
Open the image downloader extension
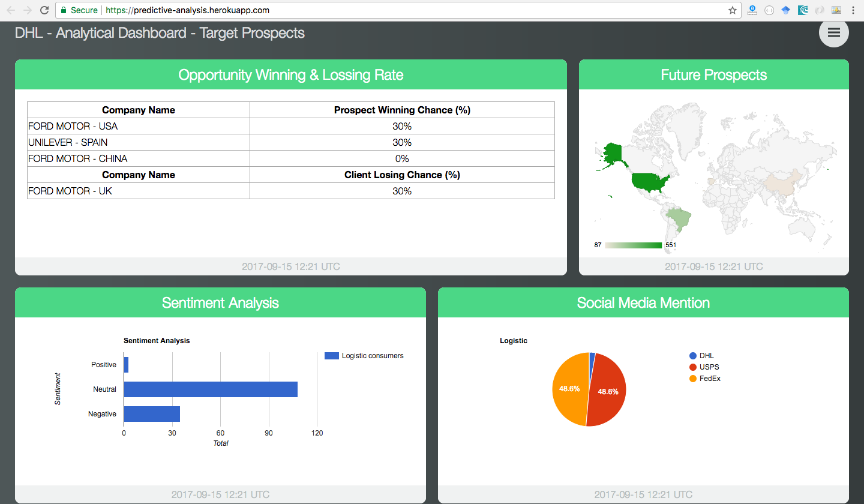pyautogui.click(x=836, y=10)
